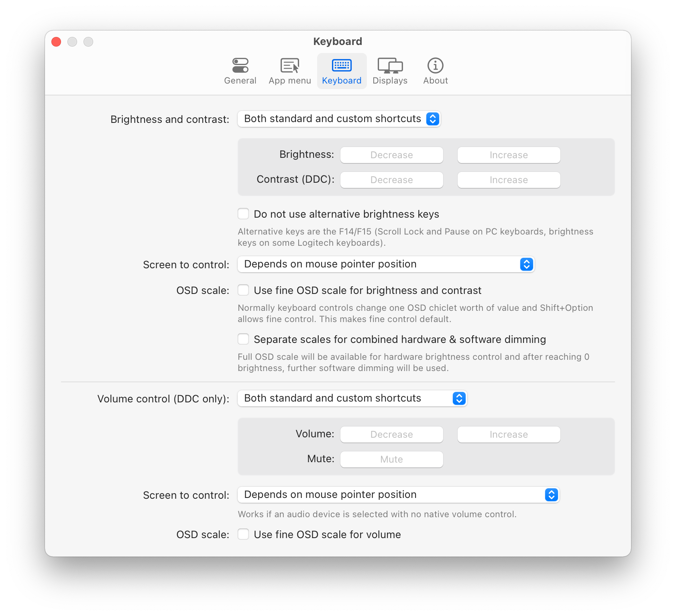Check 'Use fine OSD scale for volume'

point(244,534)
